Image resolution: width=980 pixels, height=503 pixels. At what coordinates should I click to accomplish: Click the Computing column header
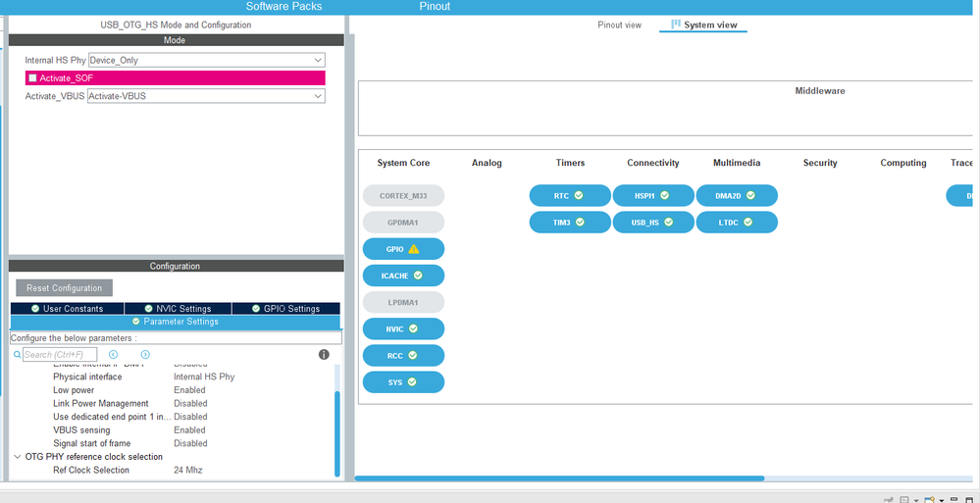click(903, 163)
